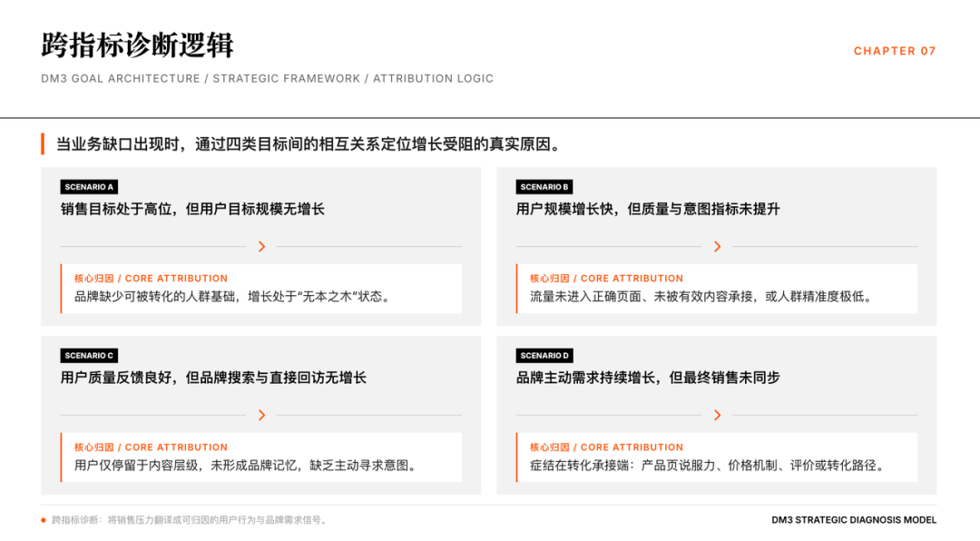This screenshot has height=541, width=980.
Task: Click the footer DM3 STRATEGIC DIAGNOSIS MODEL
Action: (854, 520)
